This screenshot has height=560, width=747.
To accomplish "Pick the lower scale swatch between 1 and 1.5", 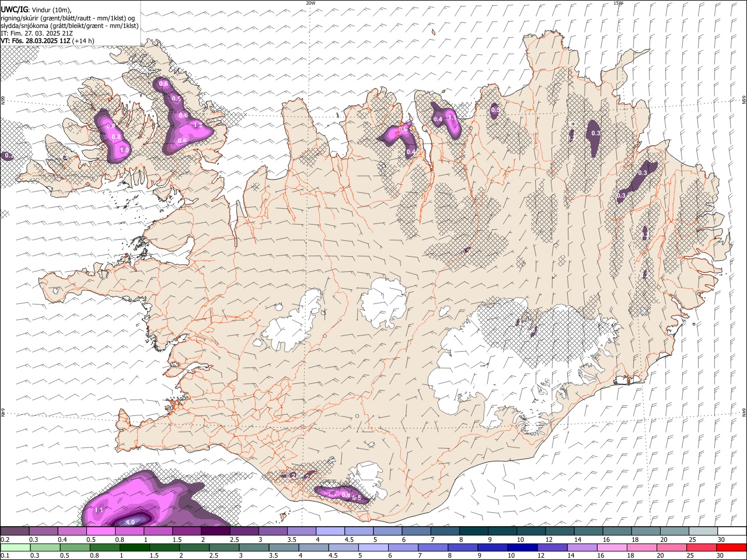I will (x=134, y=547).
